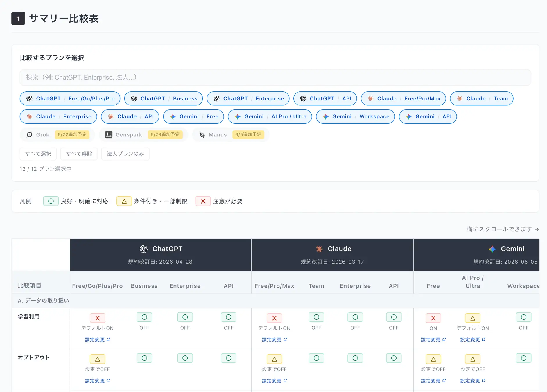
Task: Open 設定変更 link for Claude Free/Pro/Max オプトアウト
Action: 275,381
